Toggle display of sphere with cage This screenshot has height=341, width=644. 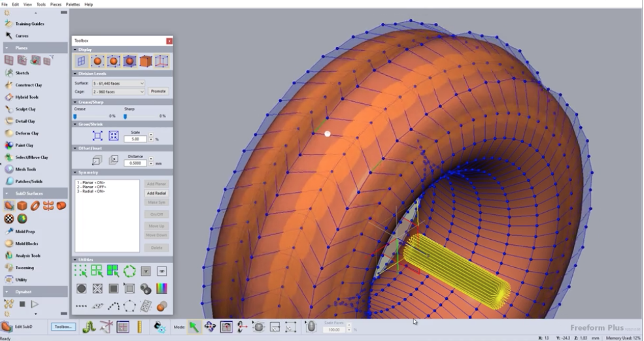click(x=113, y=61)
